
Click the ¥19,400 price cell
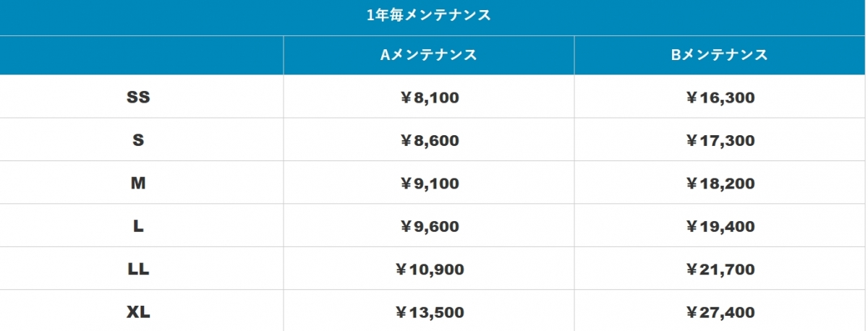[x=719, y=227]
